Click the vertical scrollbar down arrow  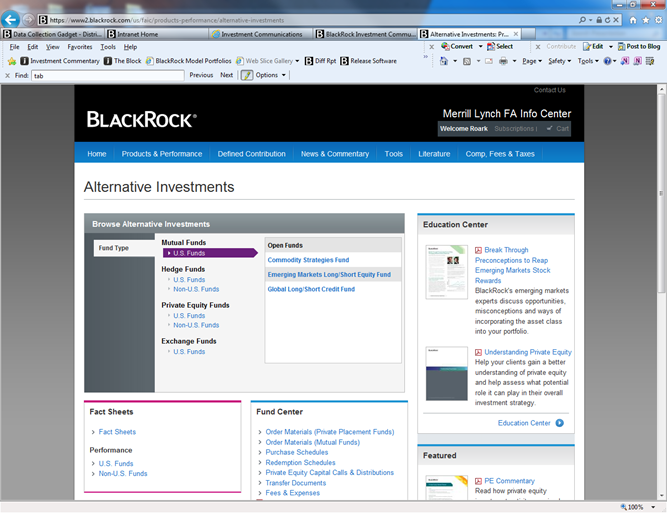pyautogui.click(x=661, y=496)
